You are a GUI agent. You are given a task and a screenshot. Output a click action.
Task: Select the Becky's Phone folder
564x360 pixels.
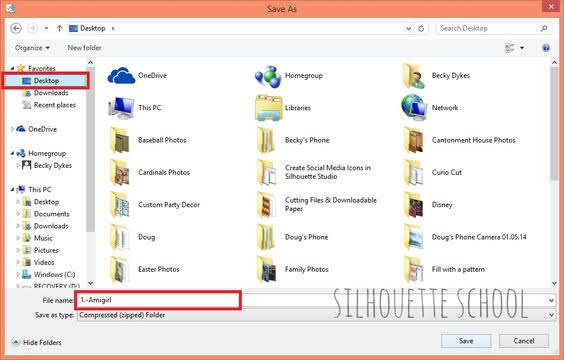293,140
